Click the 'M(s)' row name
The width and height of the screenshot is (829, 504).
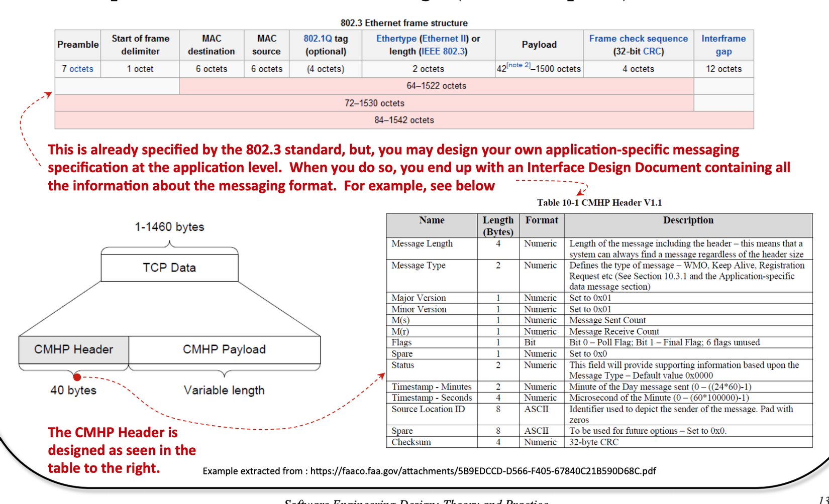coord(400,320)
